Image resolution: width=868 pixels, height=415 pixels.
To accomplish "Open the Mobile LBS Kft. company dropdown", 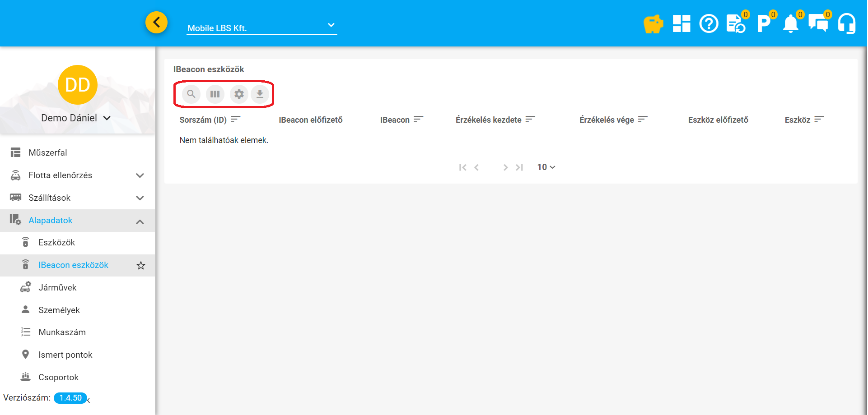I will tap(261, 28).
